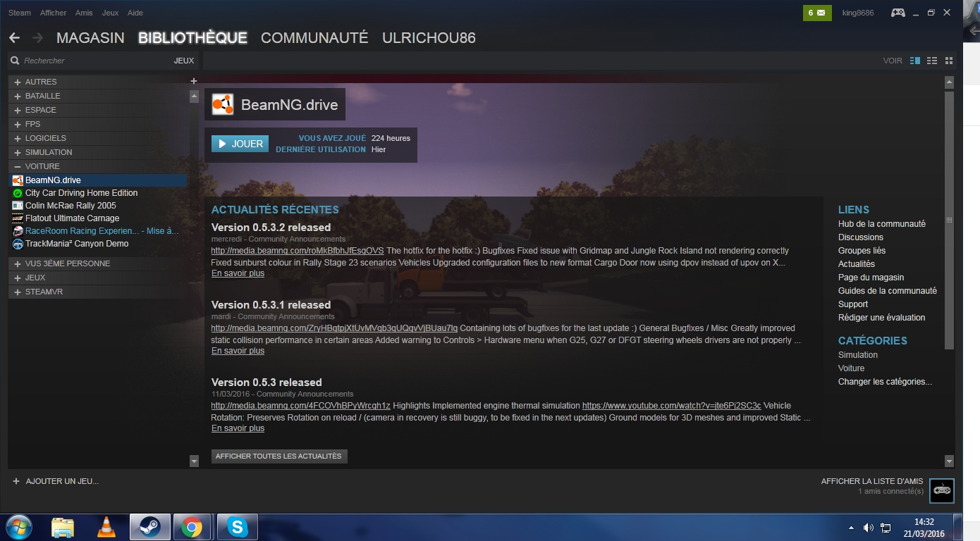Go to the COMMUNAUTÉ tab
Screen dimensions: 980x541
[x=314, y=38]
